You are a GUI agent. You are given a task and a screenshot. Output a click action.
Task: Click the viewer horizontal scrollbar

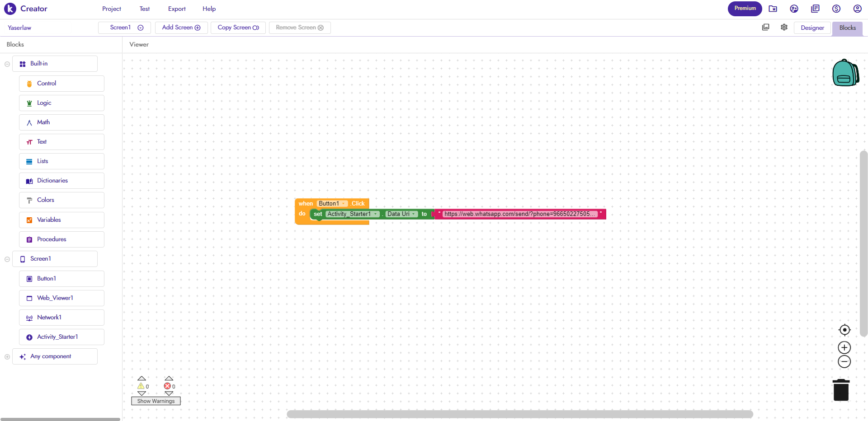520,414
